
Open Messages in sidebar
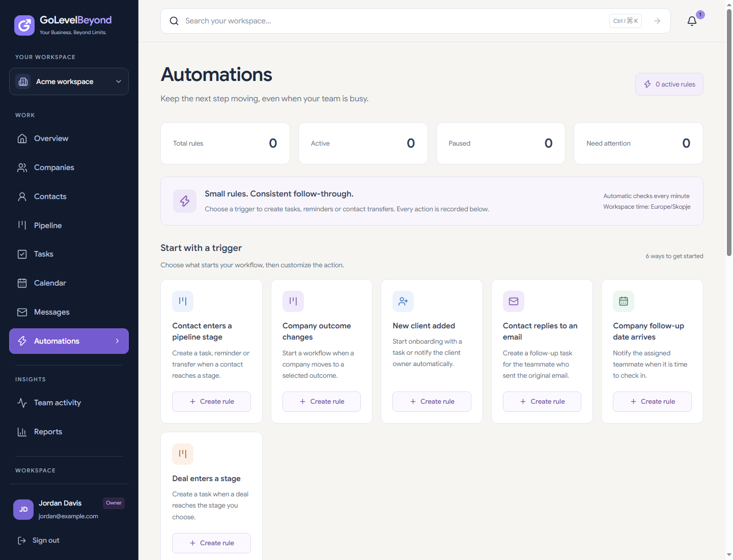(x=69, y=312)
